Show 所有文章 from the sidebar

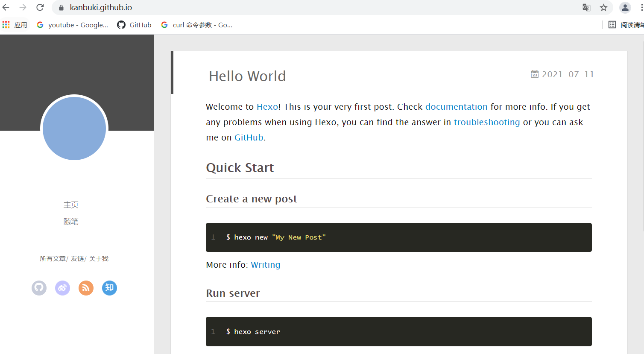53,259
